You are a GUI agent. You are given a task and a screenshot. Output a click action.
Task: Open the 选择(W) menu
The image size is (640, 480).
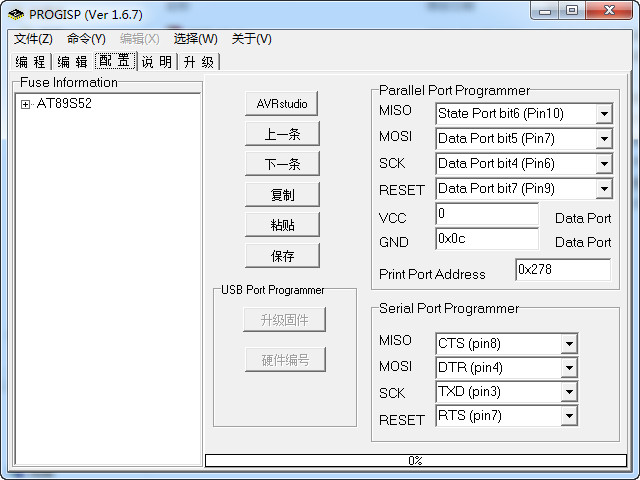point(195,39)
